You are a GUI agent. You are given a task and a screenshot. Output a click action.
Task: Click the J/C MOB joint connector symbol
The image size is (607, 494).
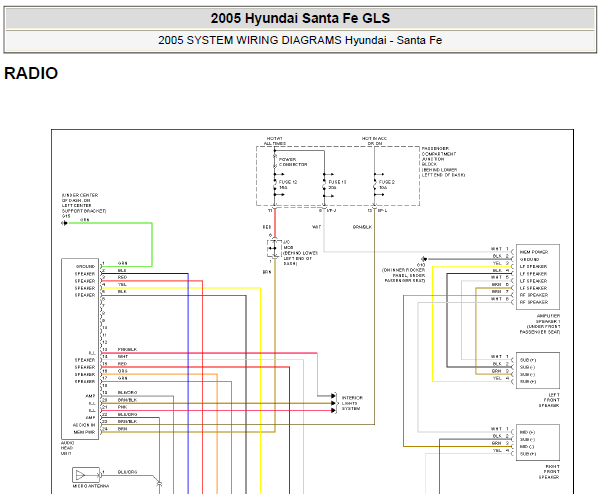tap(274, 248)
